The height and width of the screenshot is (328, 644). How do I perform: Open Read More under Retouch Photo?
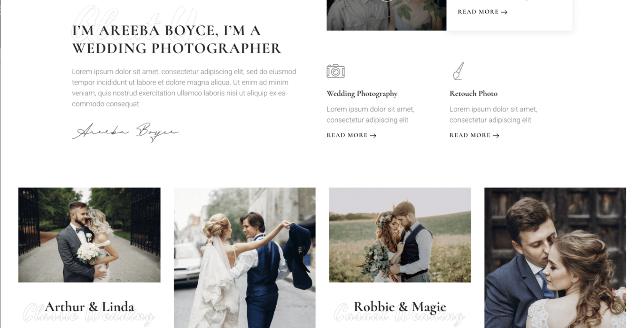(470, 135)
